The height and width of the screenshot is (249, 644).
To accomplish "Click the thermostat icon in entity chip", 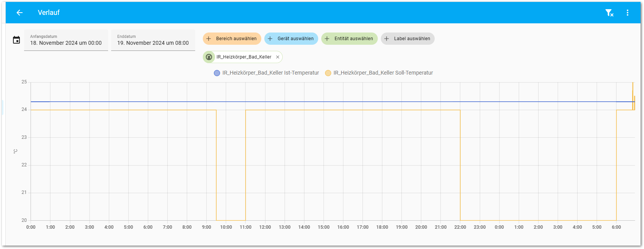I will [x=209, y=57].
